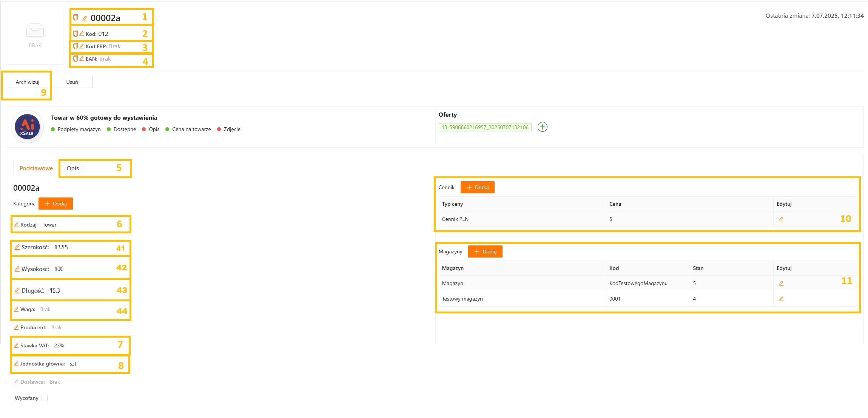The width and height of the screenshot is (868, 418).
Task: Edit Szerokość with its pencil icon
Action: pyautogui.click(x=17, y=247)
